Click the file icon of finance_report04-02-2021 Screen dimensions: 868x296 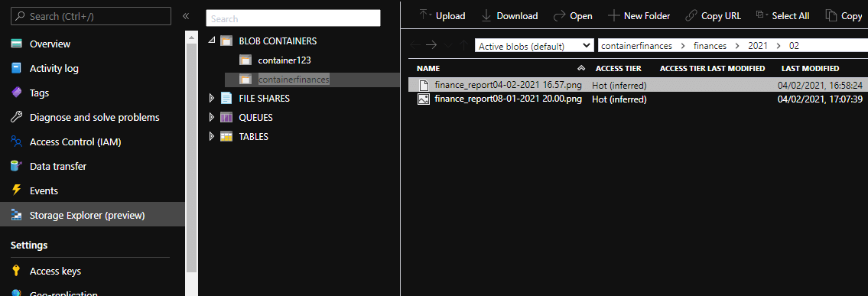pyautogui.click(x=424, y=85)
